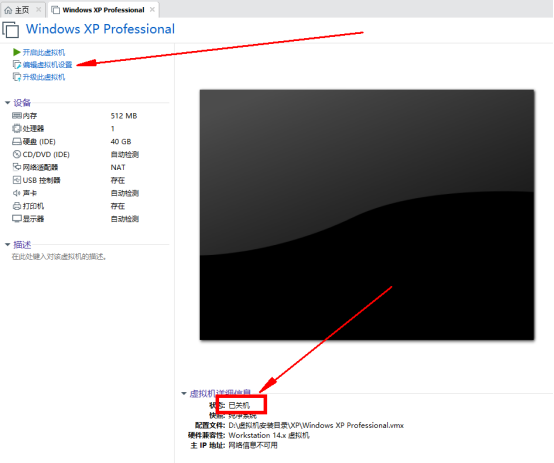
Task: Click the sound card speaker icon
Action: 17,193
